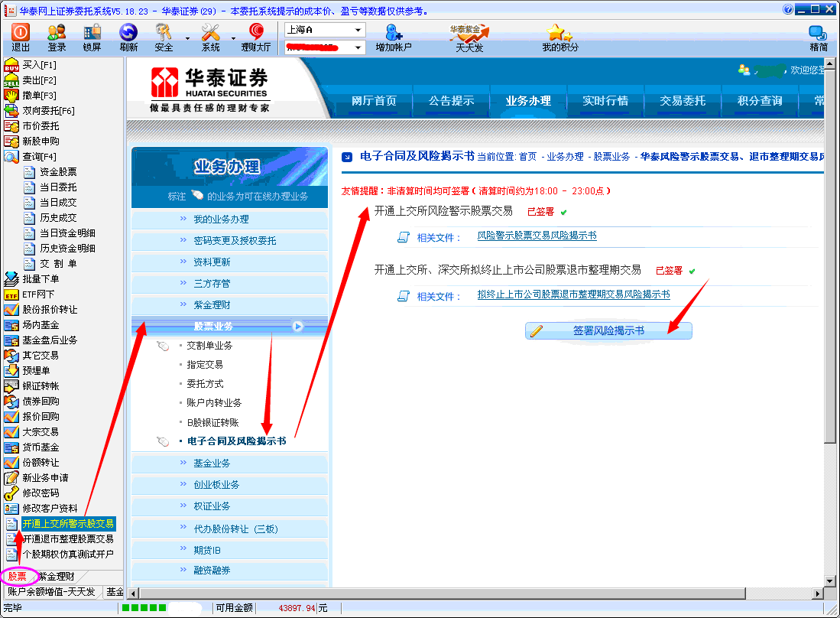This screenshot has height=618, width=840.
Task: Click the vertical scrollbar down arrow
Action: coord(830,581)
